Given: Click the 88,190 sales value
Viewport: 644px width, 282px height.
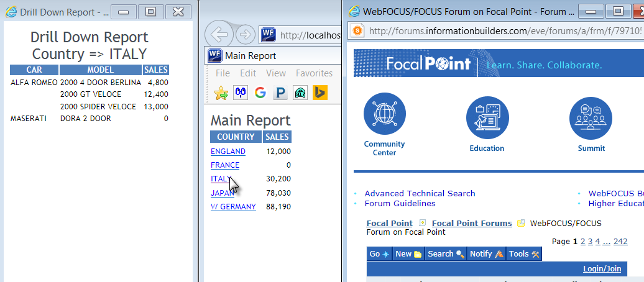Looking at the screenshot, I should [x=278, y=206].
